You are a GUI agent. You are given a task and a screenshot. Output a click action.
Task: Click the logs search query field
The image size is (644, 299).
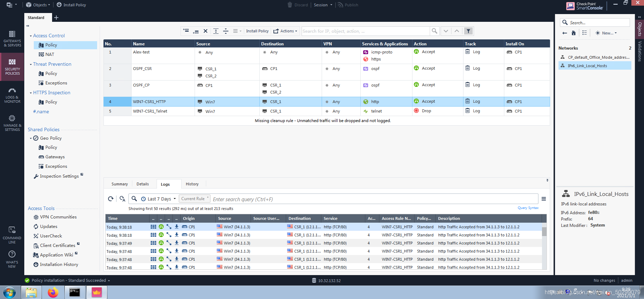[x=374, y=199]
